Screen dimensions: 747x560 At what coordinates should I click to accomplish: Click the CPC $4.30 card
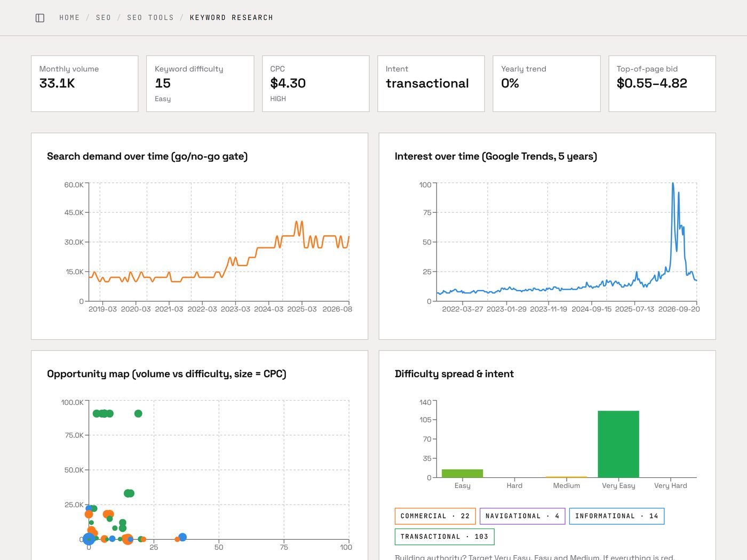click(x=316, y=84)
